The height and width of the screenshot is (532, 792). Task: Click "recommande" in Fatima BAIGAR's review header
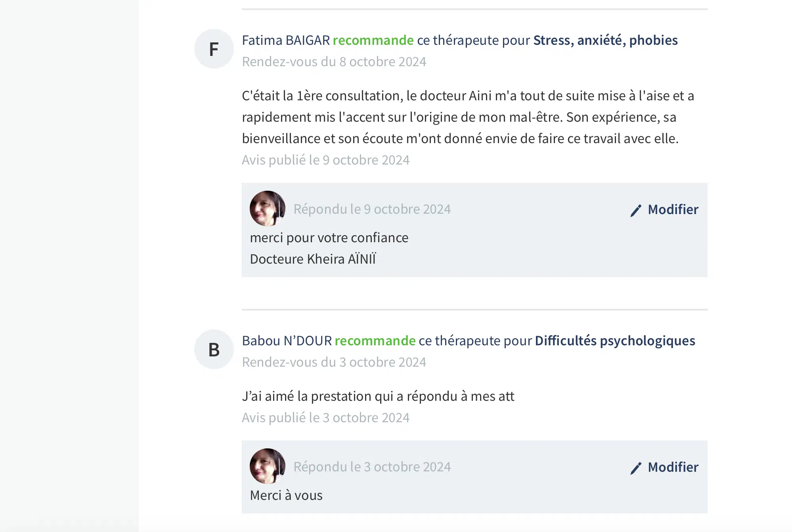click(x=373, y=40)
